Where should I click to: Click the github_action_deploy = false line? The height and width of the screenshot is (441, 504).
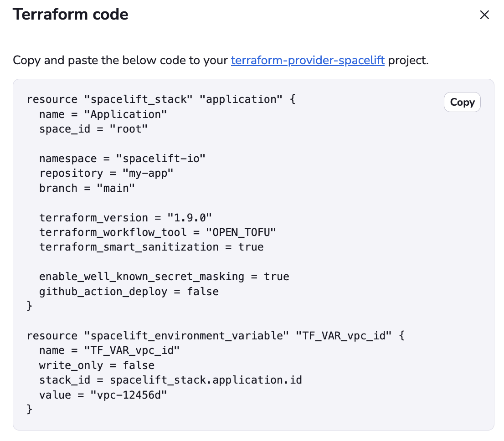point(129,292)
